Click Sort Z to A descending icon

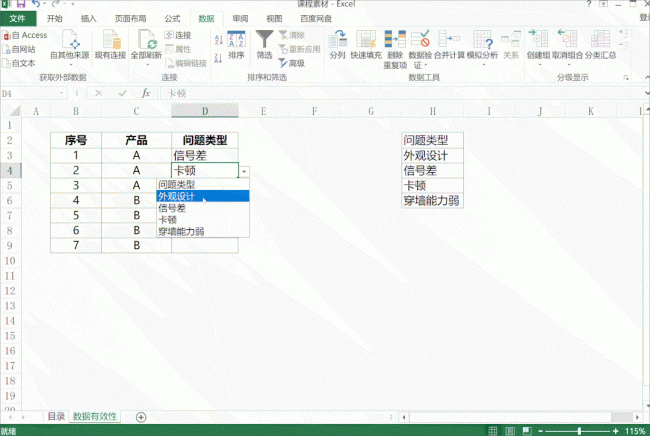(218, 58)
